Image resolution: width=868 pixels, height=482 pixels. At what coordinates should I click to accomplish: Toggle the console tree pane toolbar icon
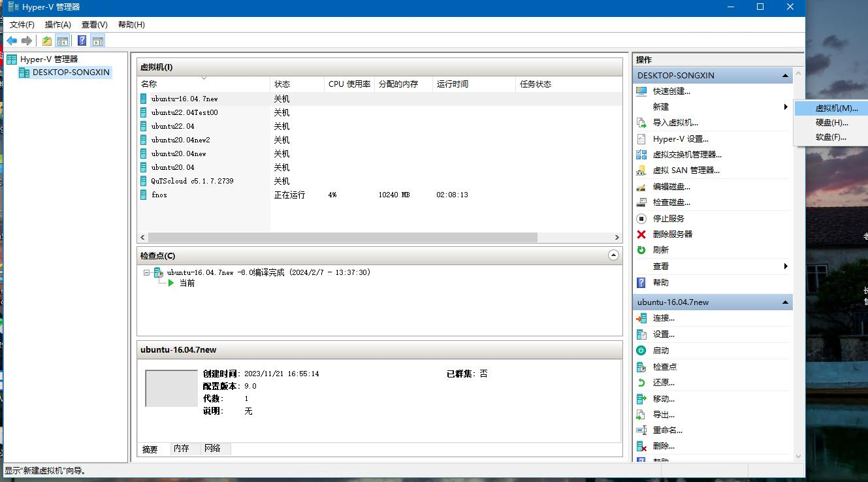pos(63,40)
